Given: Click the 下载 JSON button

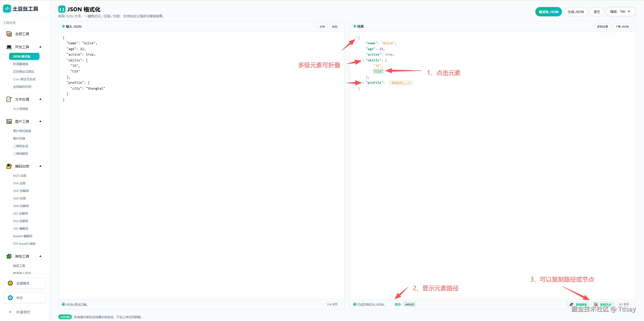Looking at the screenshot, I should (x=622, y=27).
